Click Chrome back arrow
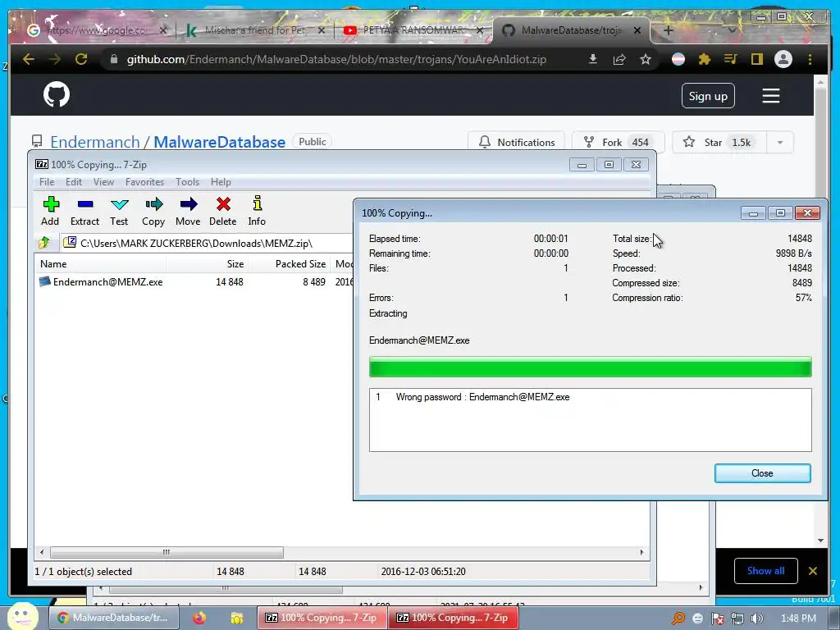 pos(29,59)
